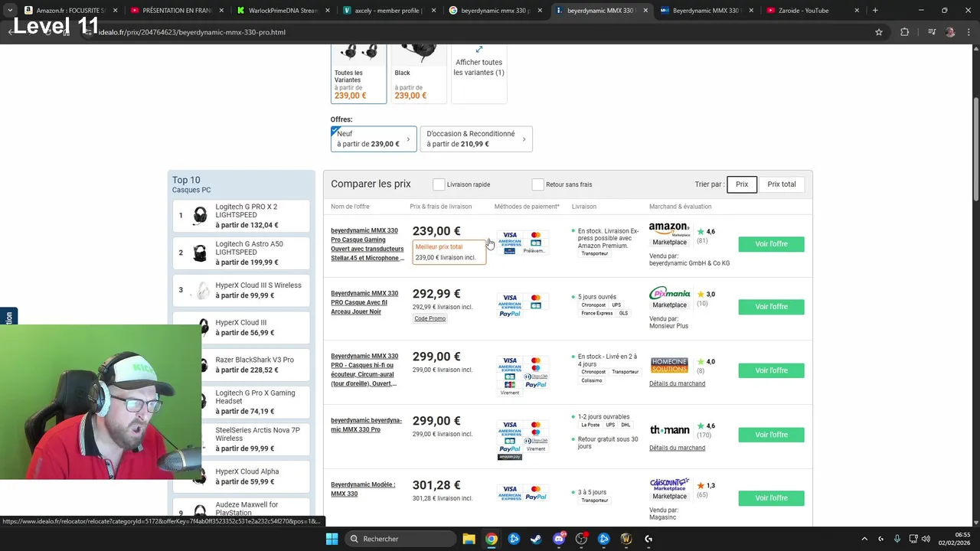Click Pixmania 3,0 star rating
Image resolution: width=980 pixels, height=551 pixels.
(706, 295)
